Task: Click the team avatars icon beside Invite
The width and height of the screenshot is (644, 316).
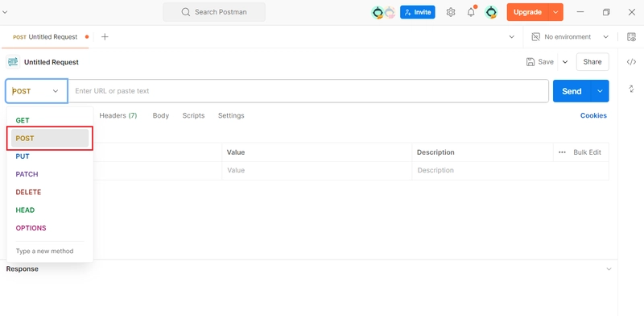Action: point(383,12)
